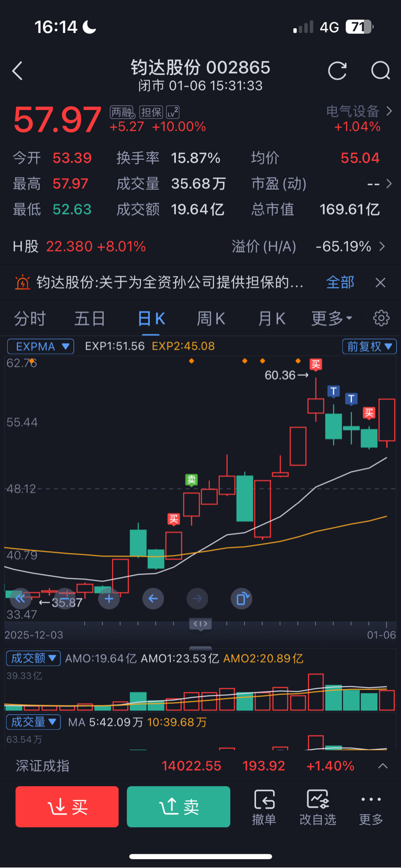Move chart cursor right with arrow button
Viewport: 401px width, 868px height.
click(x=197, y=599)
